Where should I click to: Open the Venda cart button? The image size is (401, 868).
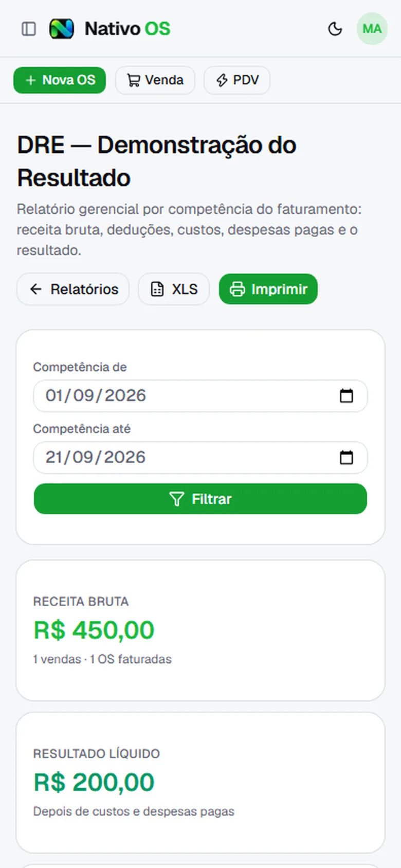coord(155,80)
